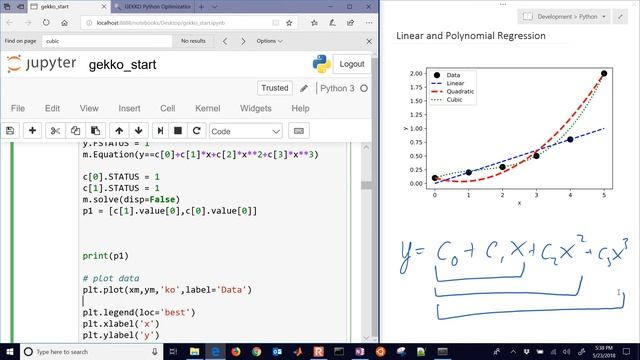Open Outlook from the taskbar
Image resolution: width=640 pixels, height=360 pixels.
pyautogui.click(x=277, y=352)
